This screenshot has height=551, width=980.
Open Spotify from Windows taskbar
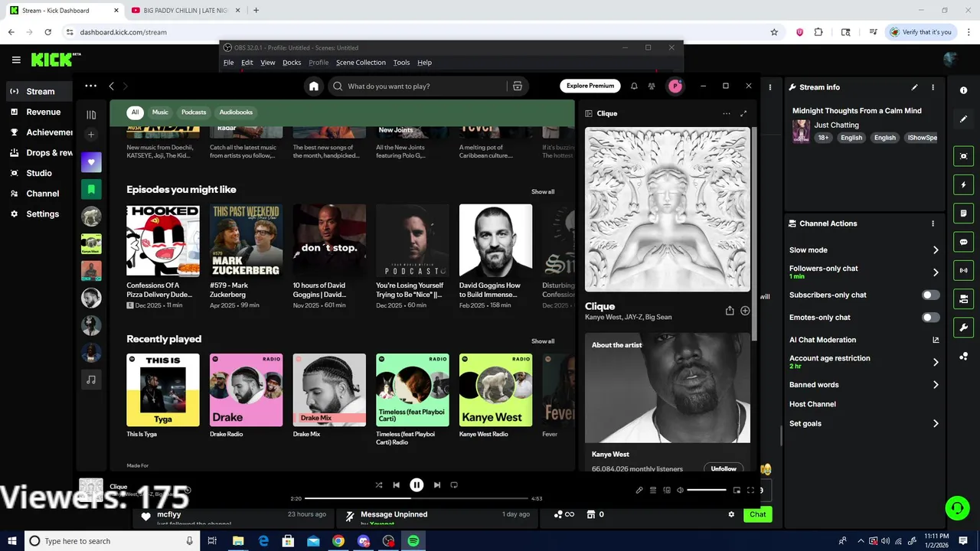[x=413, y=541]
